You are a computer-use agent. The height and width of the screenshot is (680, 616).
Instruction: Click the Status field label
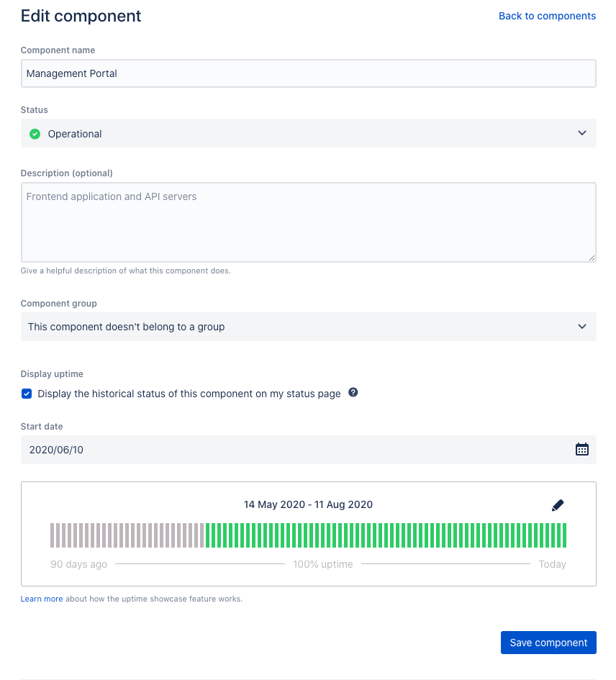click(x=35, y=110)
